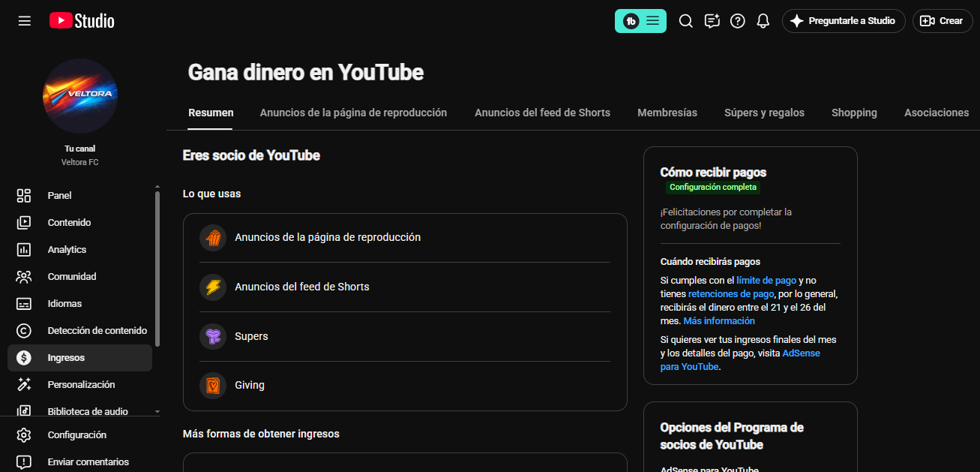
Task: Open the Veltora channel avatar
Action: tap(80, 96)
